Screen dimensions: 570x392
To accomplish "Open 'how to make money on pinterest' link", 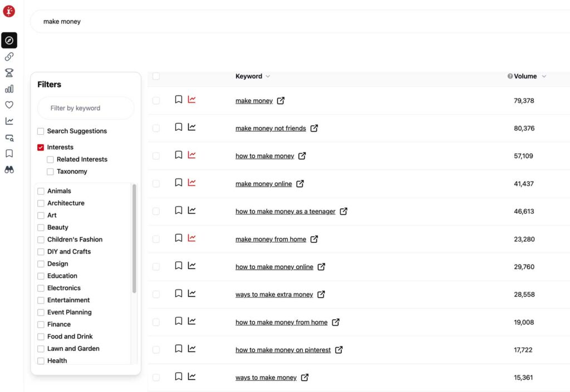I will pos(283,350).
